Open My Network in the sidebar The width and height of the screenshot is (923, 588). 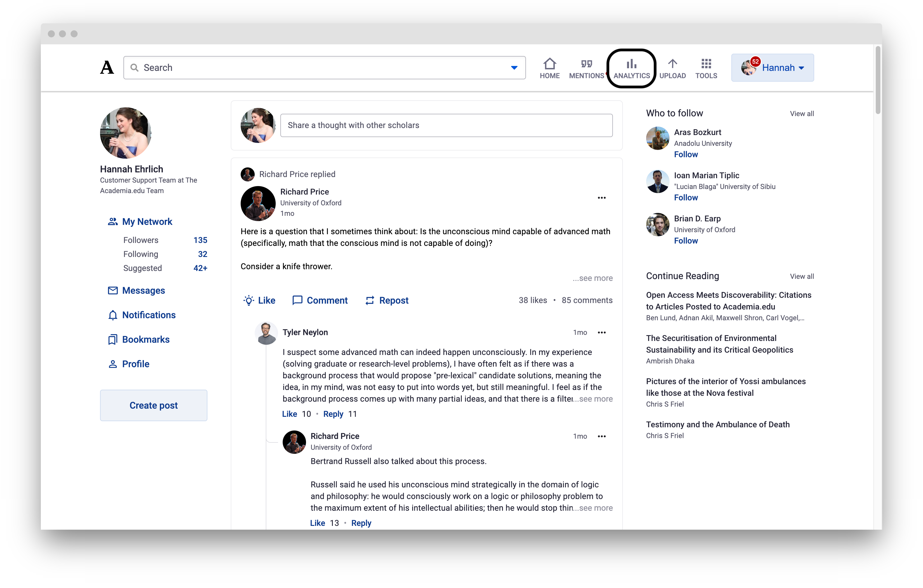pyautogui.click(x=147, y=222)
